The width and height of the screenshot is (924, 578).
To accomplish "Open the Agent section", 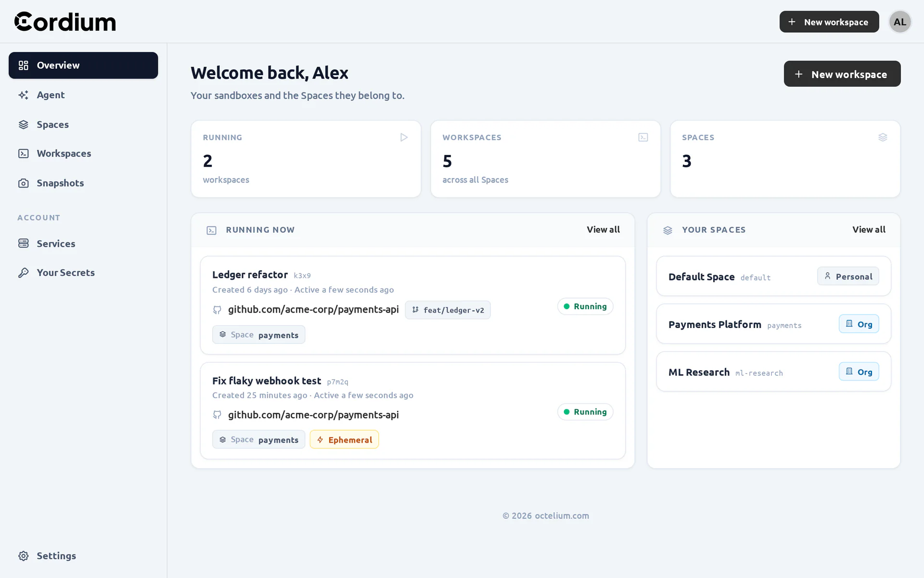I will (83, 95).
